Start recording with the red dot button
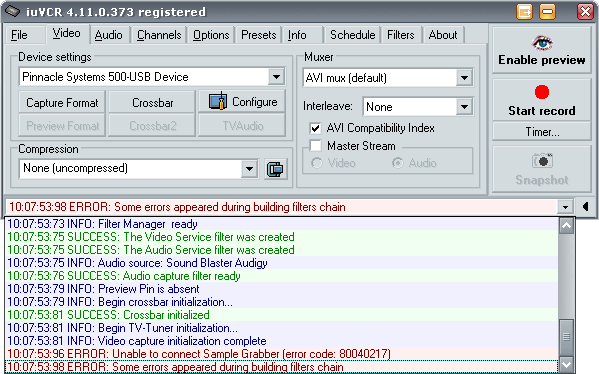This screenshot has height=374, width=599. click(x=541, y=100)
